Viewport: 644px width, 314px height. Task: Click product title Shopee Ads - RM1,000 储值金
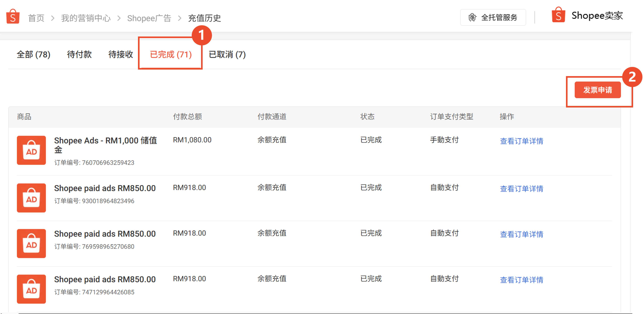pos(105,145)
